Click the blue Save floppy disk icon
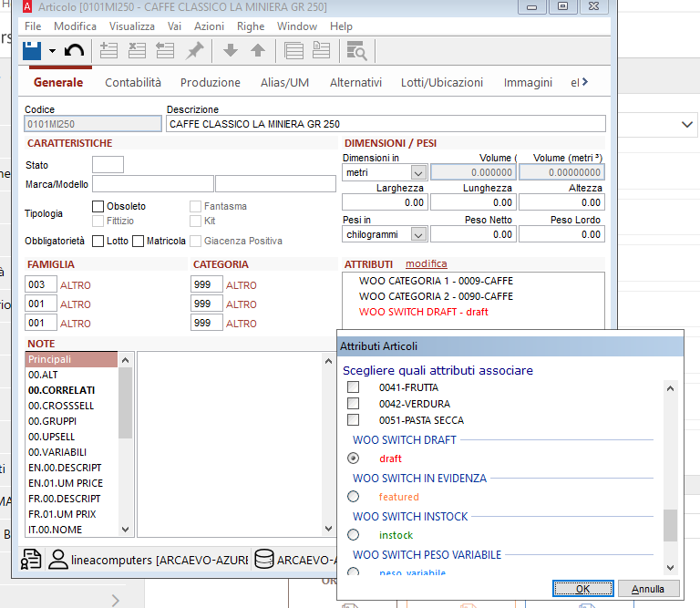Image resolution: width=700 pixels, height=608 pixels. pos(33,51)
